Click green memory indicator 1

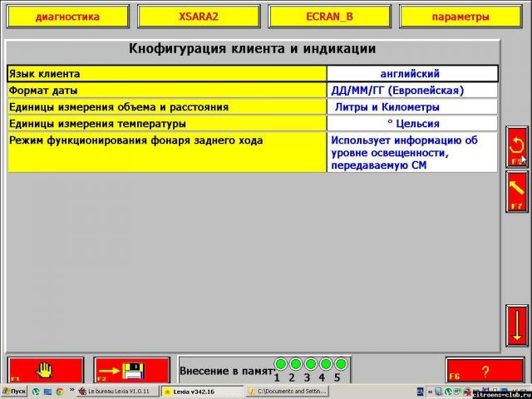pyautogui.click(x=281, y=364)
